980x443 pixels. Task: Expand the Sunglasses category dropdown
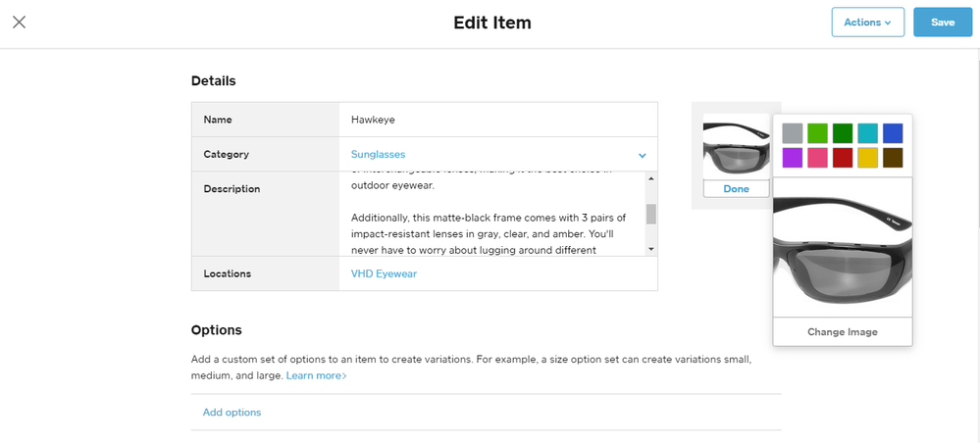pyautogui.click(x=642, y=155)
